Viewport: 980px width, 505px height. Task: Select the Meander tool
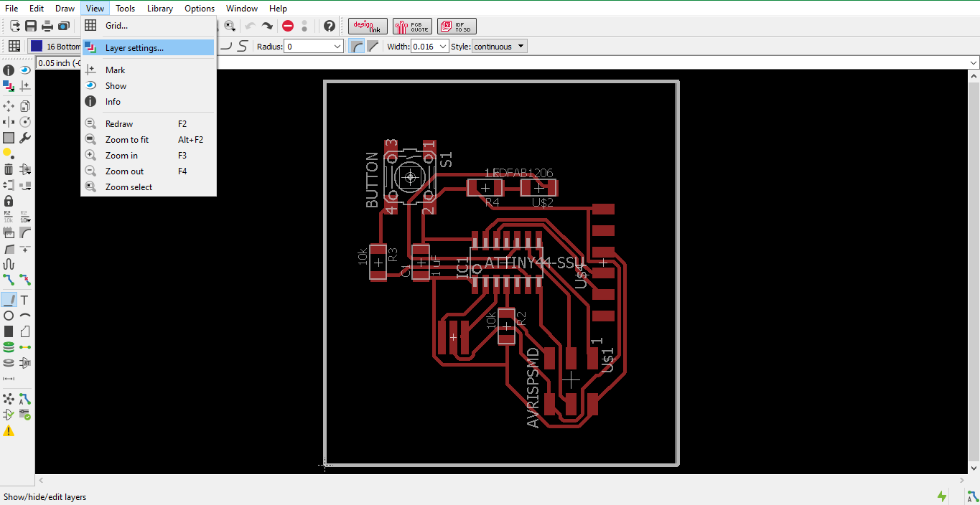tap(9, 264)
